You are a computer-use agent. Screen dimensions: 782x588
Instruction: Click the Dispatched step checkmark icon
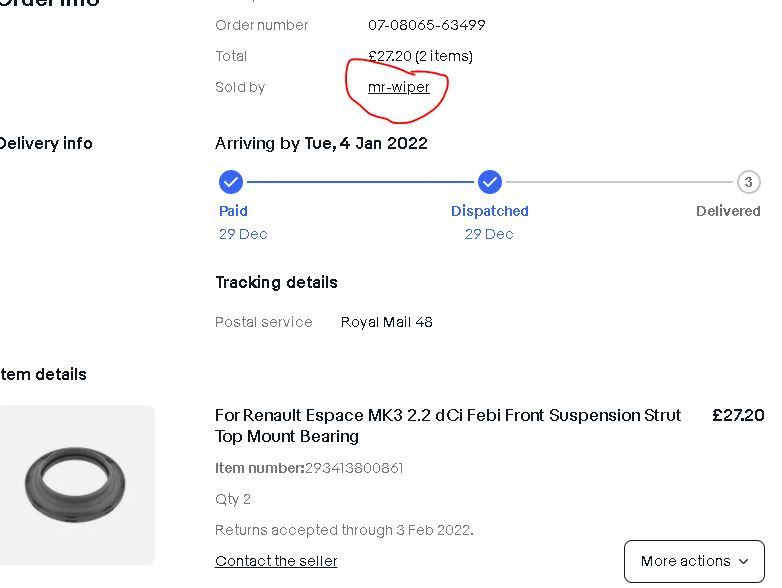[489, 182]
